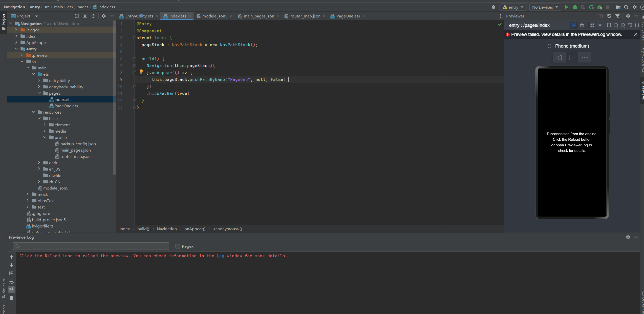The image size is (644, 314).
Task: Open PreviewerLog settings gear
Action: tap(628, 237)
